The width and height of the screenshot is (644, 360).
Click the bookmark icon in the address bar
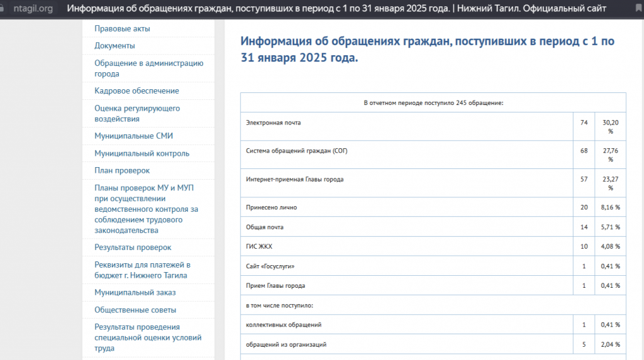click(x=639, y=8)
